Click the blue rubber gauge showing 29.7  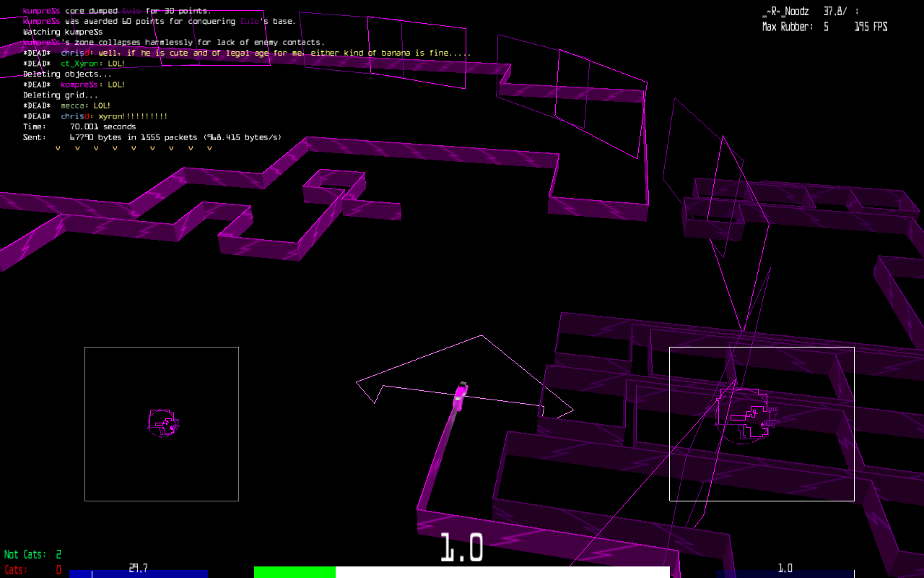[x=138, y=573]
